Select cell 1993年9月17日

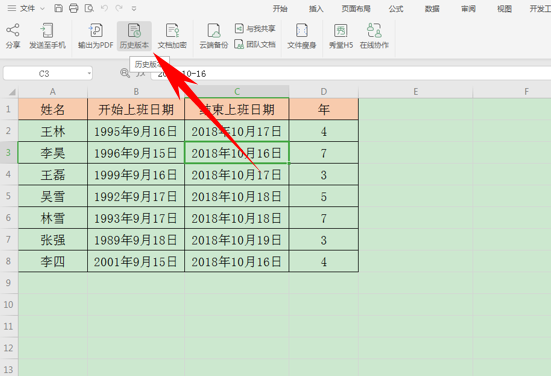point(136,218)
